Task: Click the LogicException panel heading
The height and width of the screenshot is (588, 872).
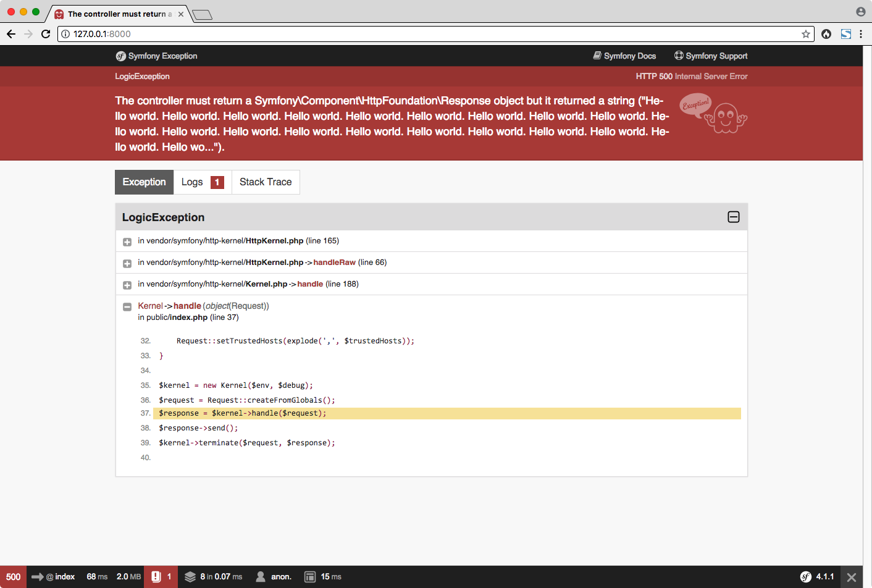Action: point(163,217)
